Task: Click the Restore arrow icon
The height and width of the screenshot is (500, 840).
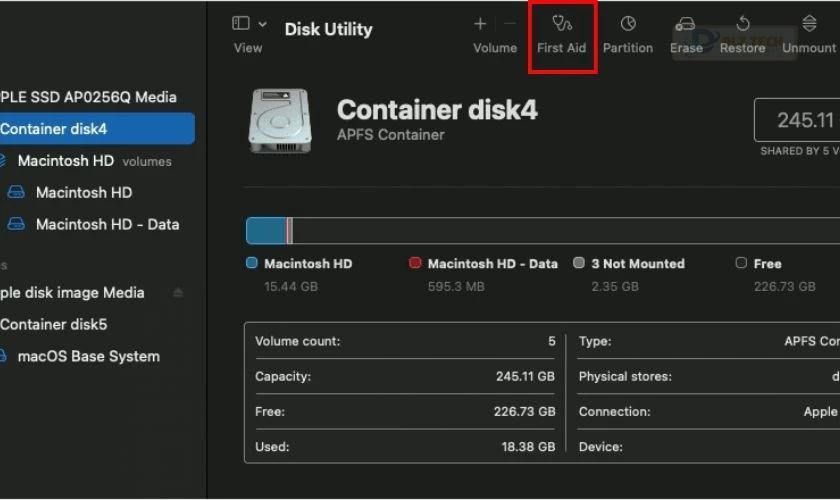Action: [742, 24]
